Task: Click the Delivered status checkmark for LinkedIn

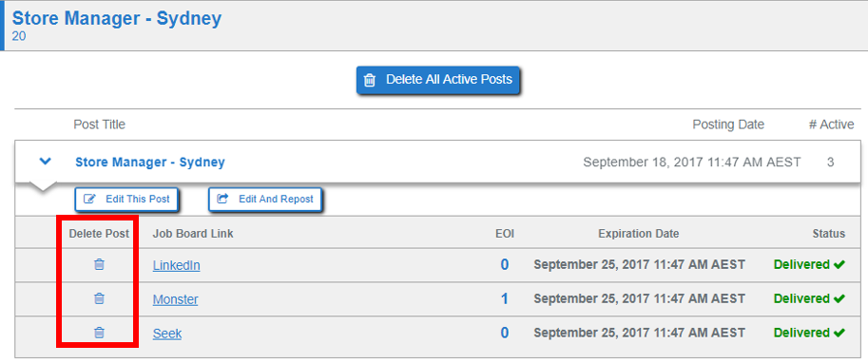Action: point(839,265)
